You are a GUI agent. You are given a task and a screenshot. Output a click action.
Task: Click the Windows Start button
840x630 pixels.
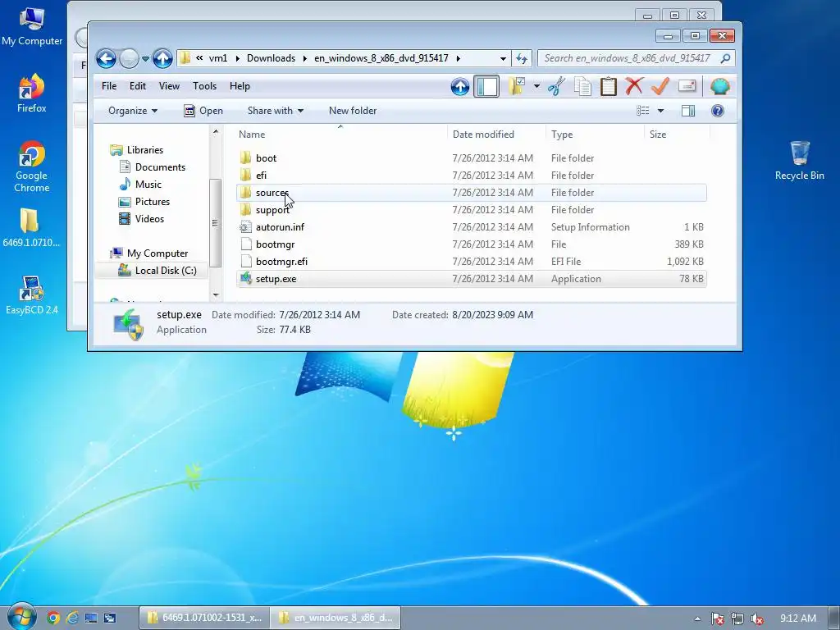(21, 617)
